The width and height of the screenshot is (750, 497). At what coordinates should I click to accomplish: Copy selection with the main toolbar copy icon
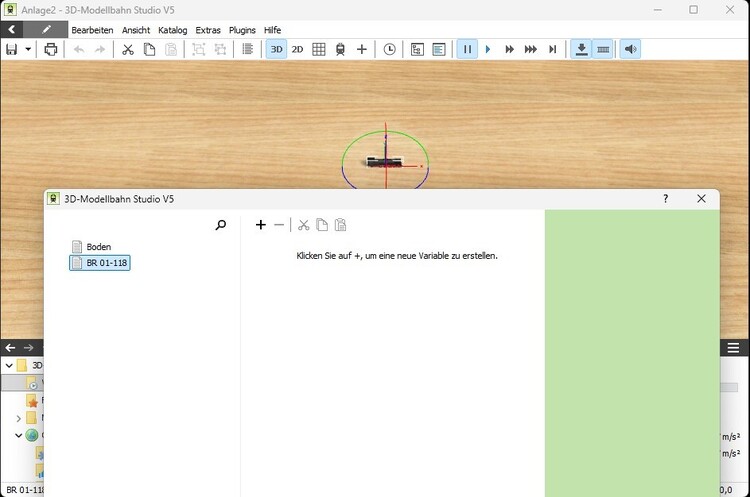pyautogui.click(x=149, y=49)
